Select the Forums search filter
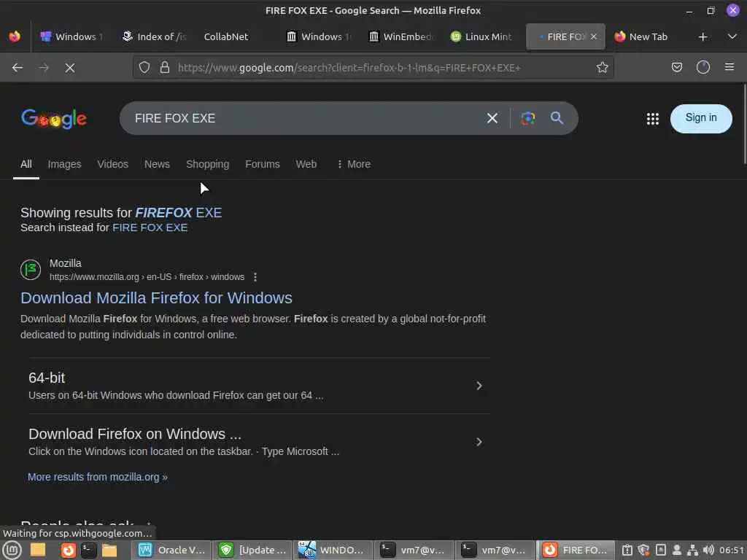747x560 pixels. [x=263, y=164]
